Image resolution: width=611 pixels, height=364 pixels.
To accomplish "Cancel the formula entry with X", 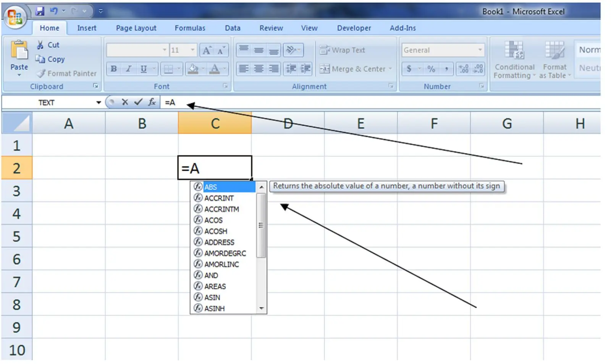I will [125, 102].
